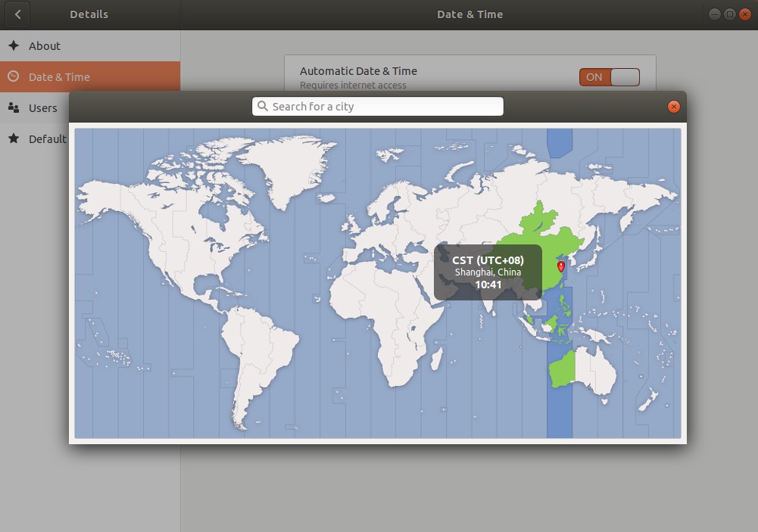Image resolution: width=758 pixels, height=532 pixels.
Task: Open the Default Applications starred entry
Action: (47, 139)
